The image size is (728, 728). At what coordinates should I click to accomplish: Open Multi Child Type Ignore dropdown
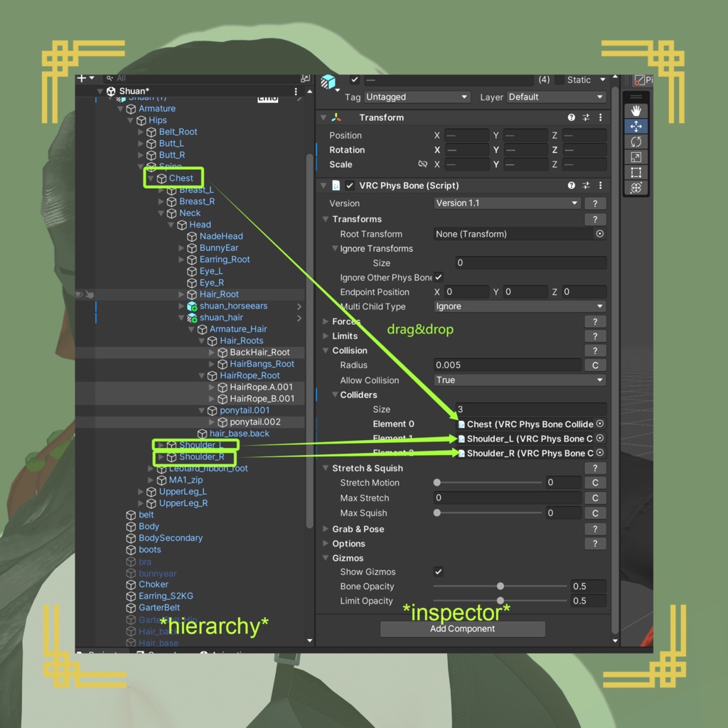pyautogui.click(x=520, y=306)
